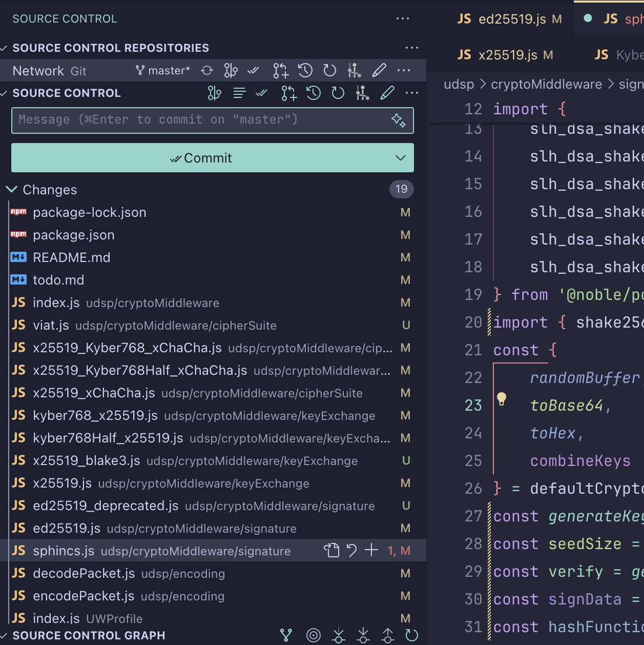644x645 pixels.
Task: Open README.md change
Action: pos(213,257)
